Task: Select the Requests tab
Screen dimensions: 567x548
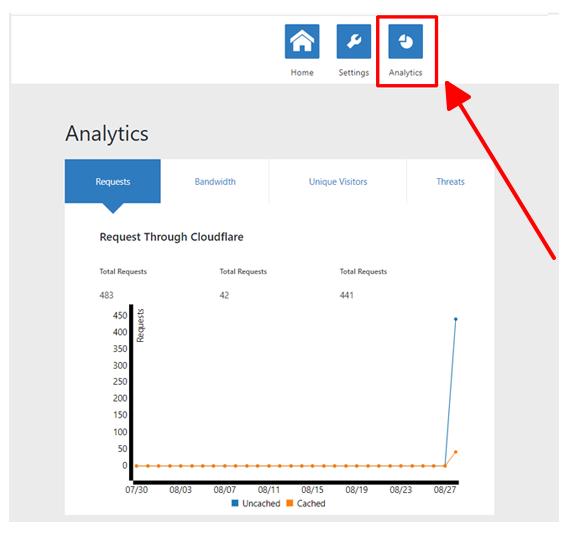Action: click(x=112, y=181)
